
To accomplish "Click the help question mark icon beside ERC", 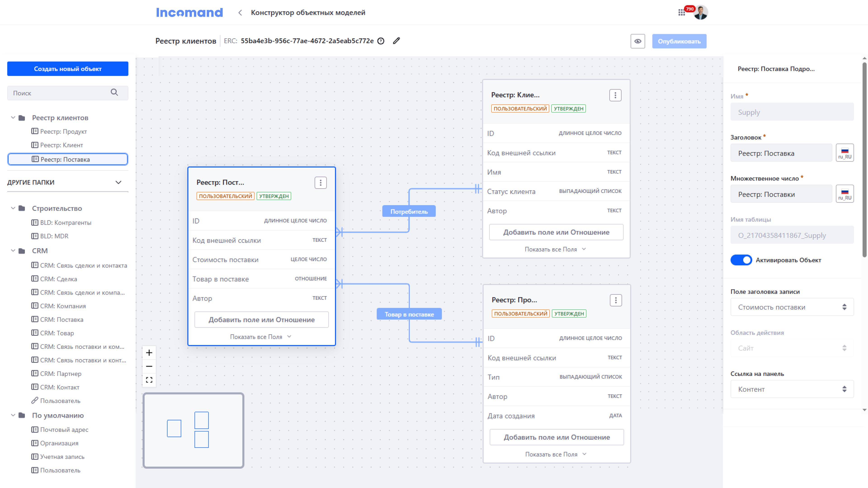I will [x=381, y=41].
